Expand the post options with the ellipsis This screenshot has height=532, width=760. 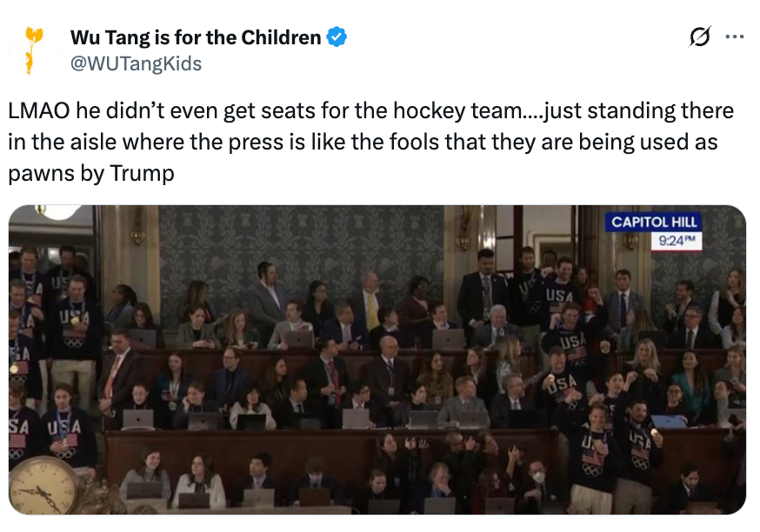pos(735,35)
